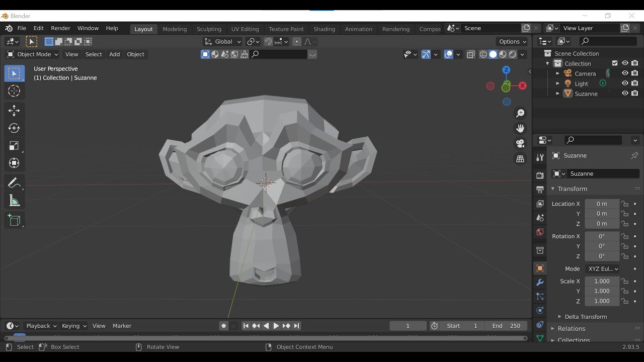Switch to the UV Editing tab

tap(245, 29)
